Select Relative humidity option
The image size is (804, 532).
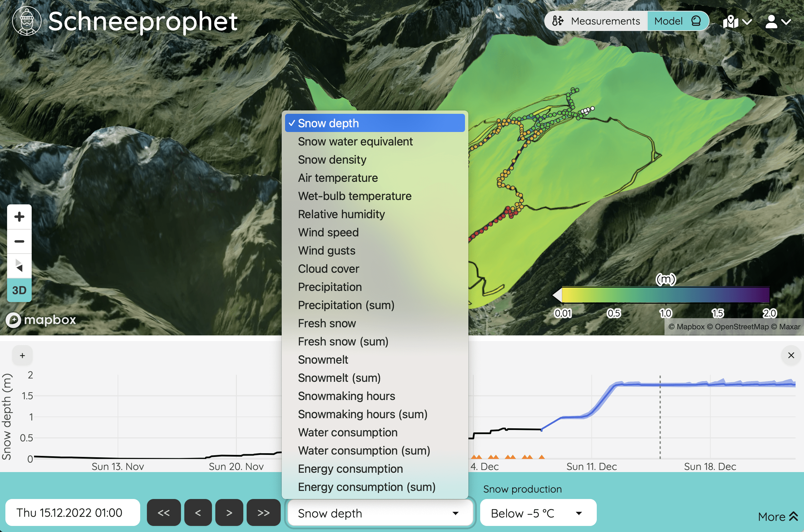(375, 214)
